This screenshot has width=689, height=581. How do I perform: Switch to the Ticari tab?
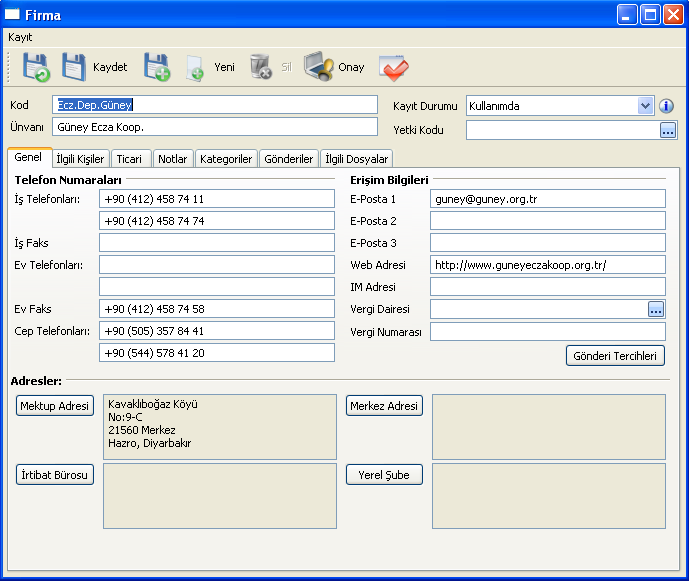[129, 159]
